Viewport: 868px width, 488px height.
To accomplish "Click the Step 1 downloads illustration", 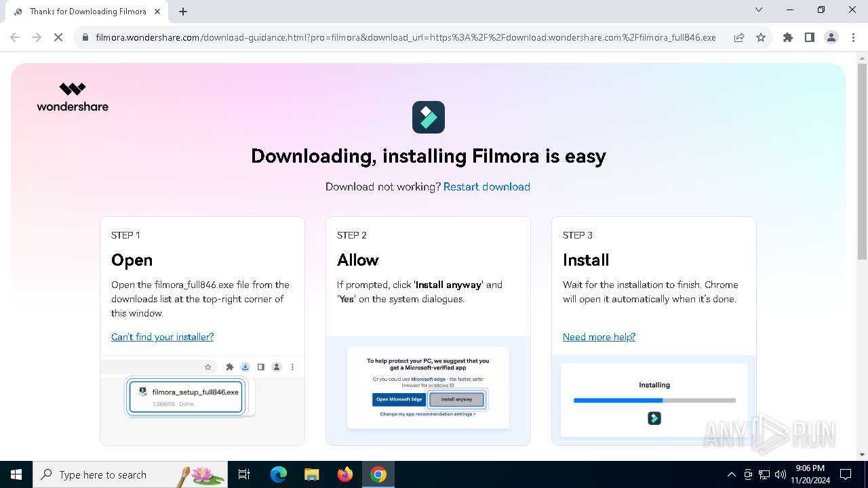I will 202,400.
